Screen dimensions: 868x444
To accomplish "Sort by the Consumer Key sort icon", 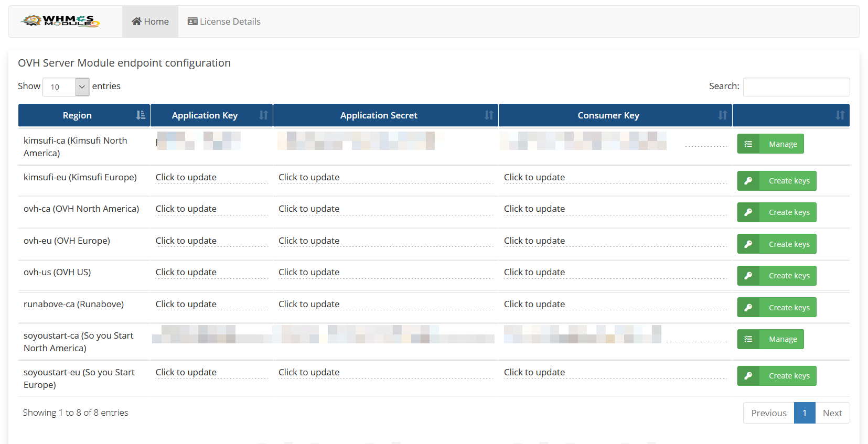I will tap(723, 115).
